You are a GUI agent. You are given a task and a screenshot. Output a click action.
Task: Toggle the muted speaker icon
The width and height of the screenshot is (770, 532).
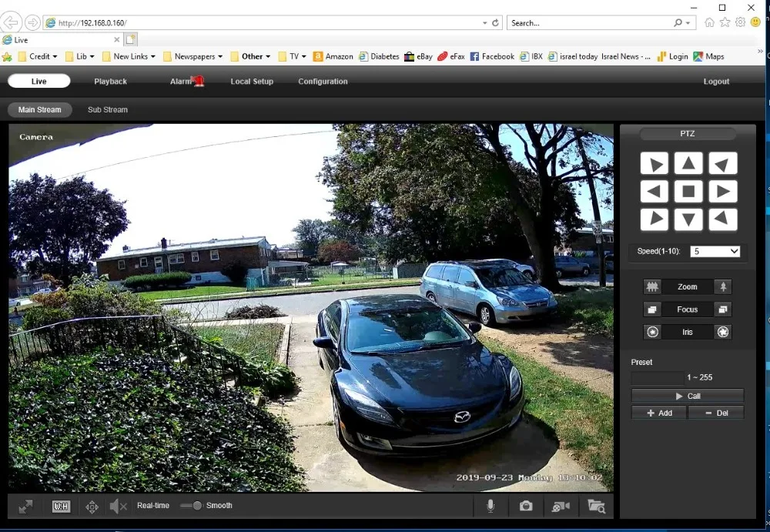tap(118, 506)
